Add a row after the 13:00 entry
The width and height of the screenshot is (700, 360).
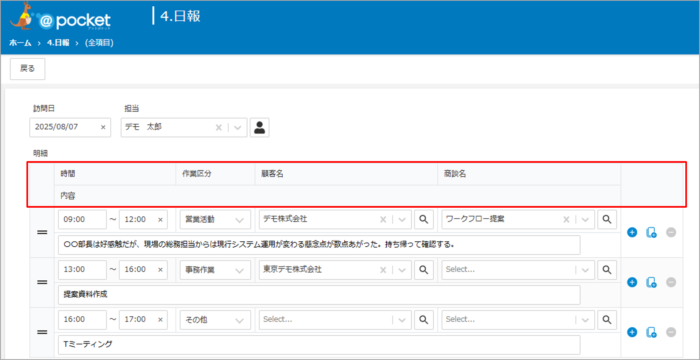pos(632,282)
